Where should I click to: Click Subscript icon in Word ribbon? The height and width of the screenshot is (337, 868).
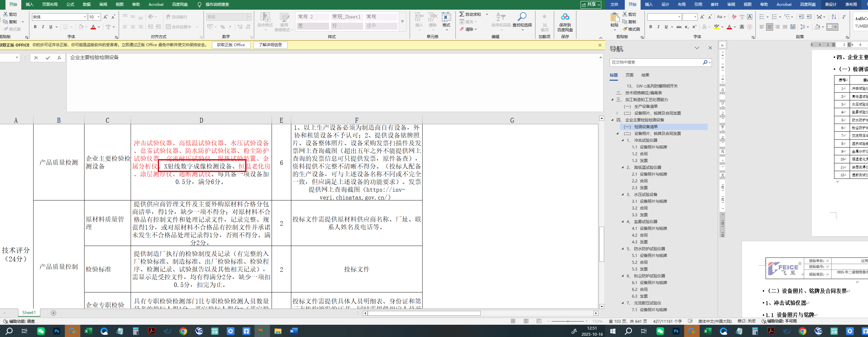(687, 27)
